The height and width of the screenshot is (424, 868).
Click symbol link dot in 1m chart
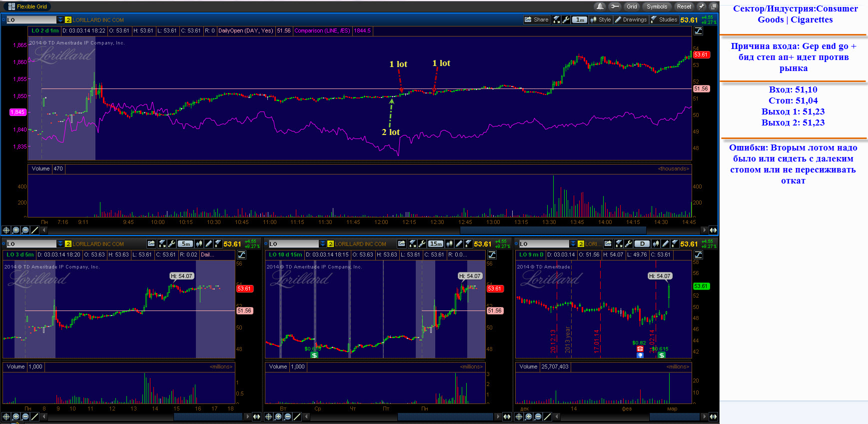coord(3,19)
